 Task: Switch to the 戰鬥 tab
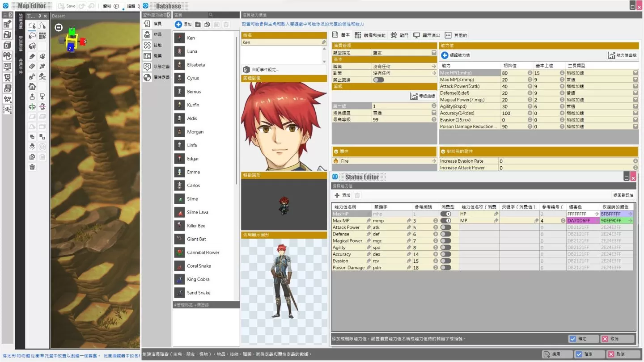click(399, 35)
